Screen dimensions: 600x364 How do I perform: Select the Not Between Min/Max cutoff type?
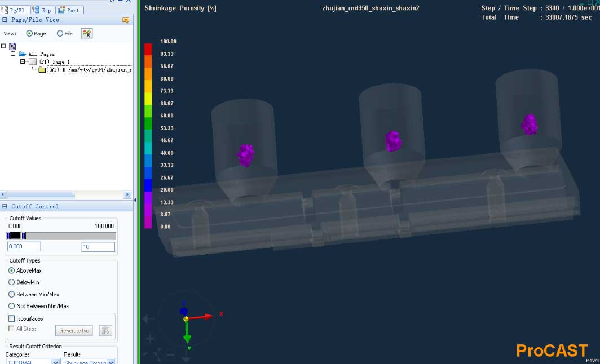tap(11, 306)
